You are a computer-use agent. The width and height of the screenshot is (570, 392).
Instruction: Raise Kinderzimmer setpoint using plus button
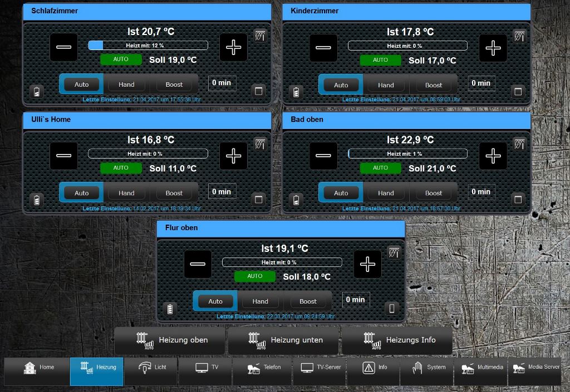[493, 48]
